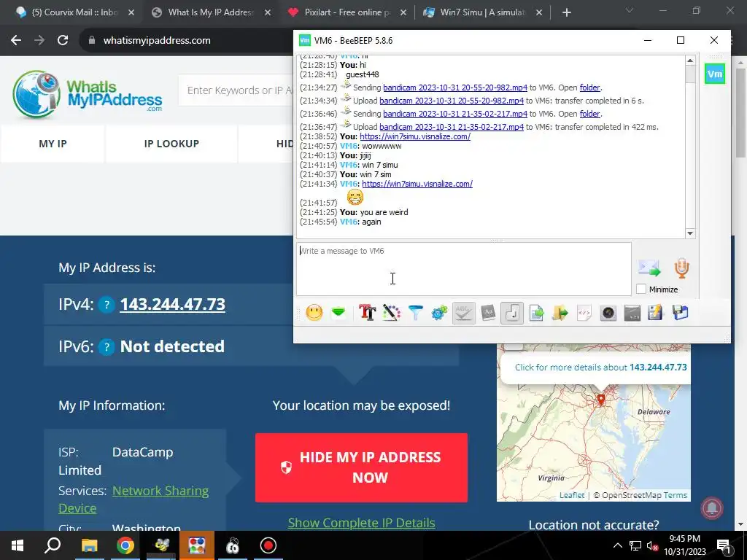Click the notepad with pencil icon
The image size is (747, 560).
[x=656, y=313]
